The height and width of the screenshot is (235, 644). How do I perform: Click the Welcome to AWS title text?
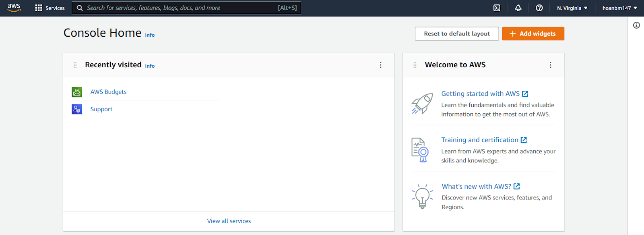coord(455,65)
